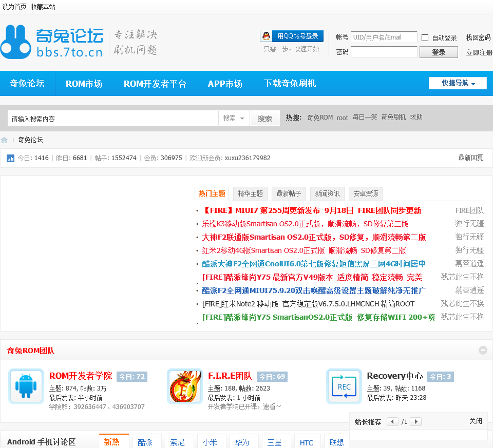Select the 联想 brand tab

click(337, 441)
